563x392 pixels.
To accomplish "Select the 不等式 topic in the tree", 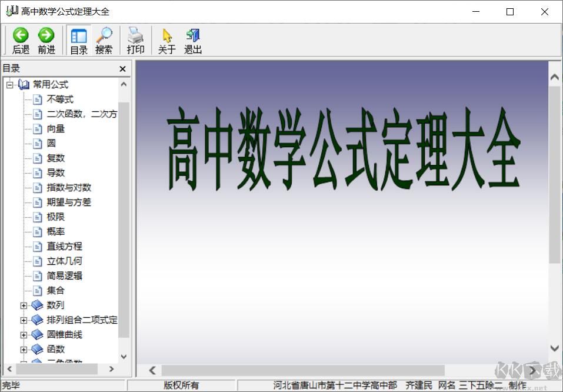I will point(59,99).
